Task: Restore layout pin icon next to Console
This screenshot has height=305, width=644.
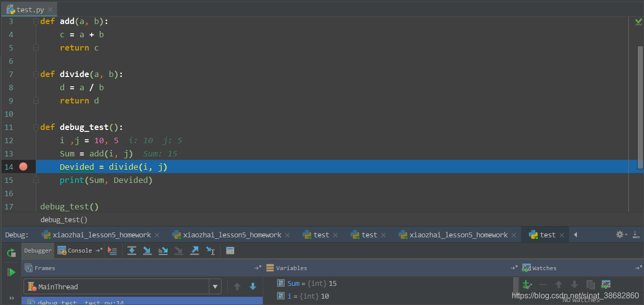Action: (x=99, y=251)
